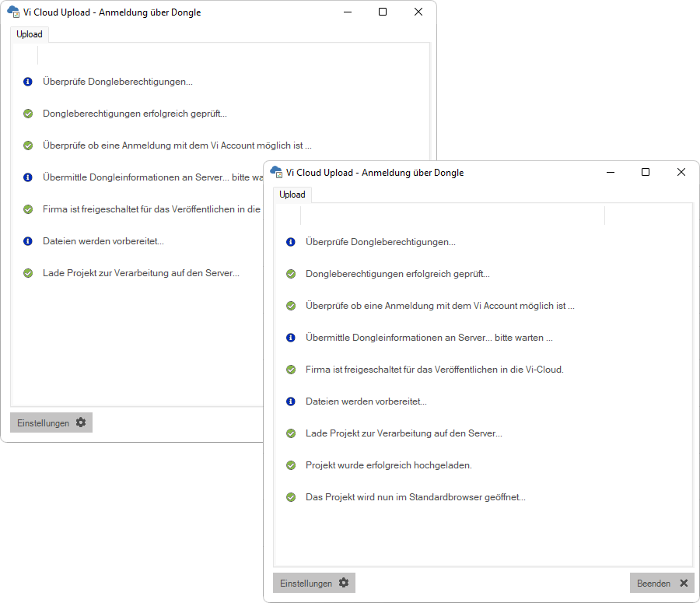The width and height of the screenshot is (700, 603).
Task: Maximize the front Vi Cloud Upload window
Action: (x=646, y=172)
